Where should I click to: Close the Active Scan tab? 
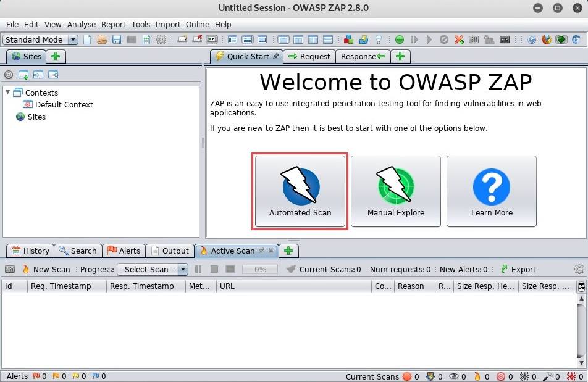tap(271, 250)
